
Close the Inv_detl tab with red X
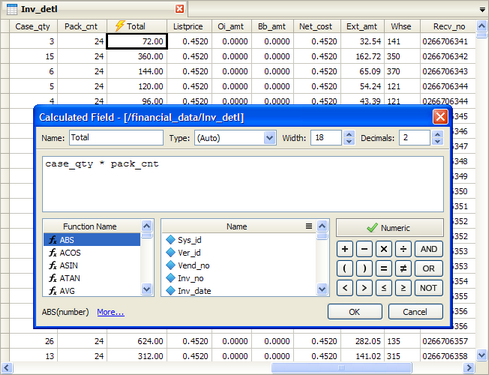(x=180, y=9)
